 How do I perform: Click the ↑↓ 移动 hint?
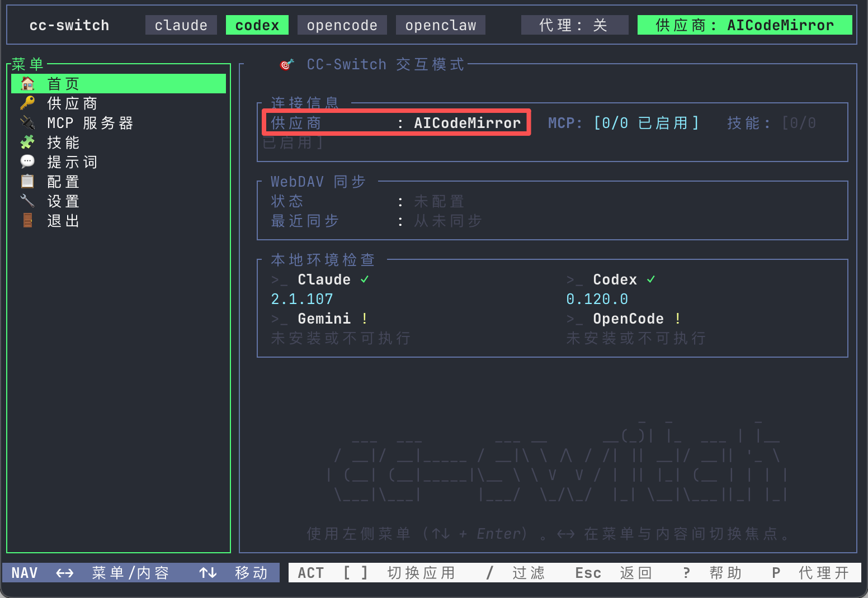[234, 573]
